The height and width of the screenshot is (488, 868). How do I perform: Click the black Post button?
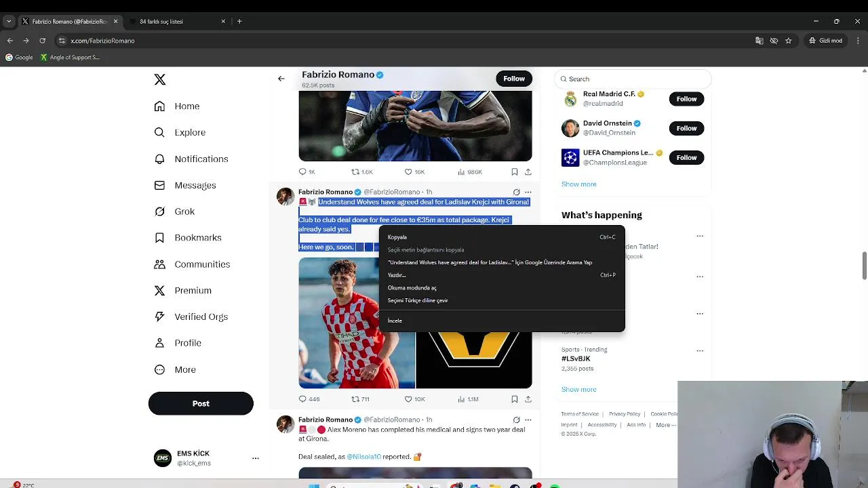coord(201,403)
